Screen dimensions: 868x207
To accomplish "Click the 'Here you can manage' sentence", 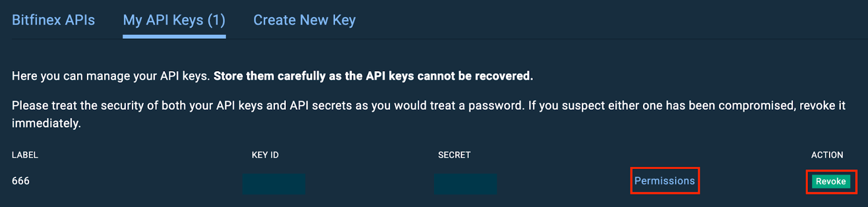I will [111, 76].
